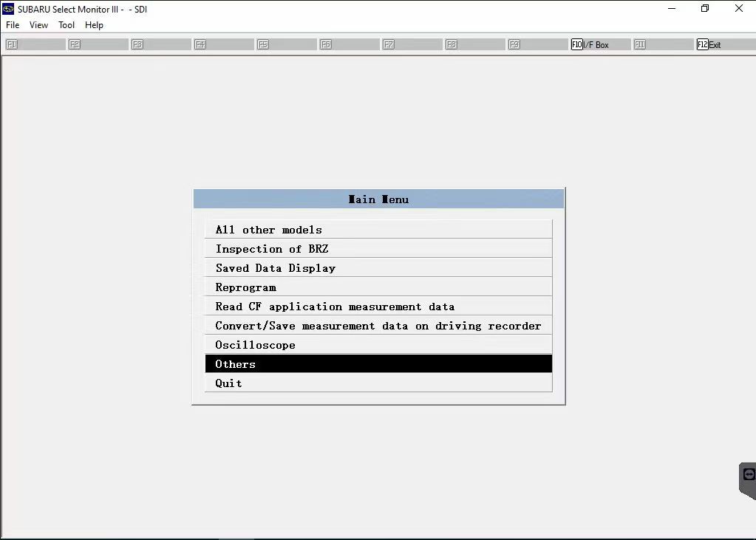
Task: Select Read CF application measurement data
Action: pos(378,307)
